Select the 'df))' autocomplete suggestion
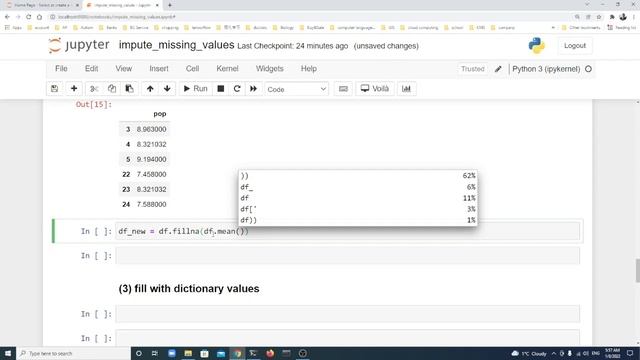 click(358, 220)
